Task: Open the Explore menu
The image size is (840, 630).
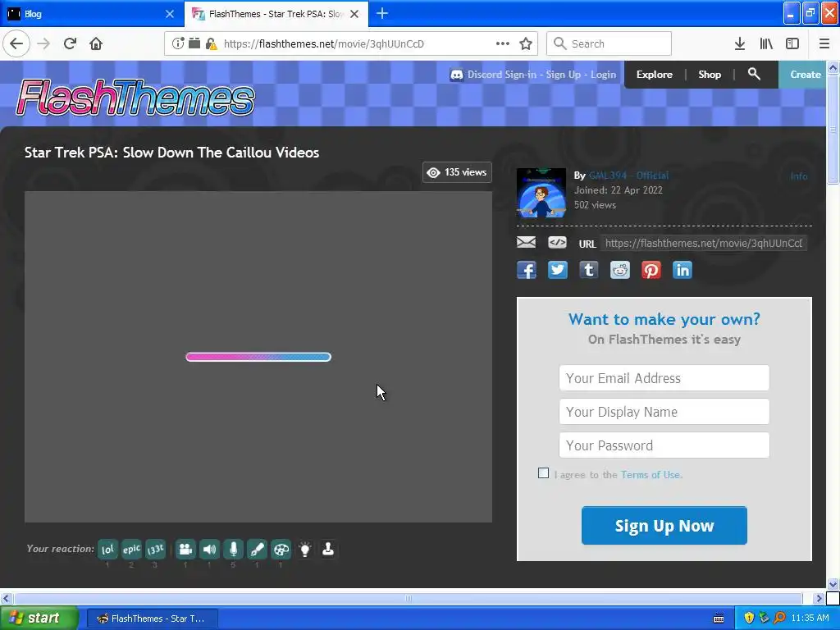Action: (x=654, y=75)
